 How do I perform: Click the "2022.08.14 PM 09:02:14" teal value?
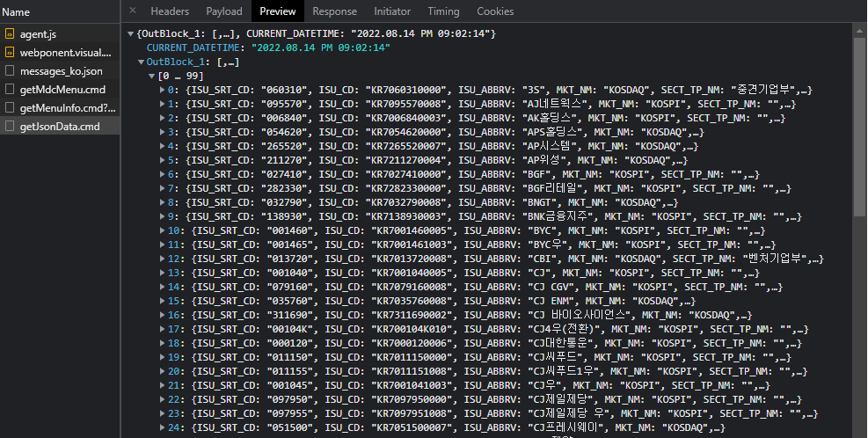coord(320,47)
